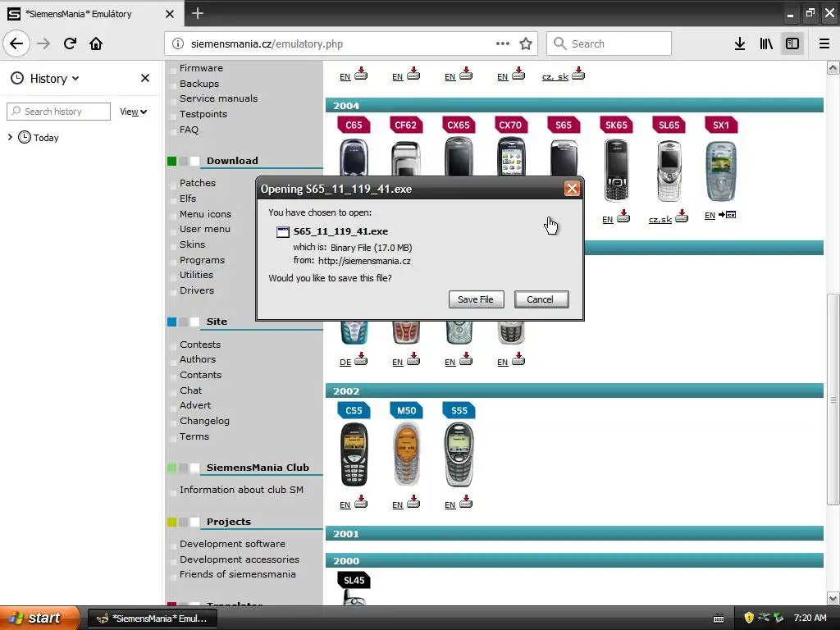This screenshot has width=840, height=630.
Task: Open the Firmware menu link
Action: pyautogui.click(x=201, y=68)
